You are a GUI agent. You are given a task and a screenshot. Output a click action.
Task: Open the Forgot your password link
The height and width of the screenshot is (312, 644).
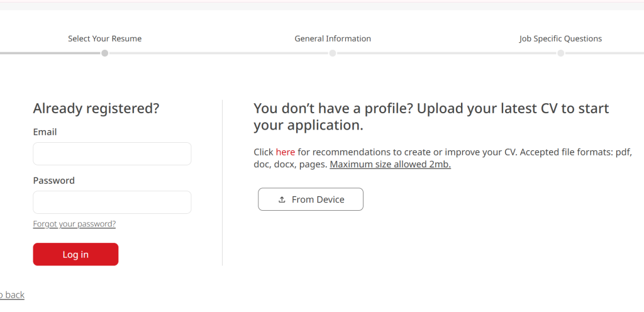74,224
